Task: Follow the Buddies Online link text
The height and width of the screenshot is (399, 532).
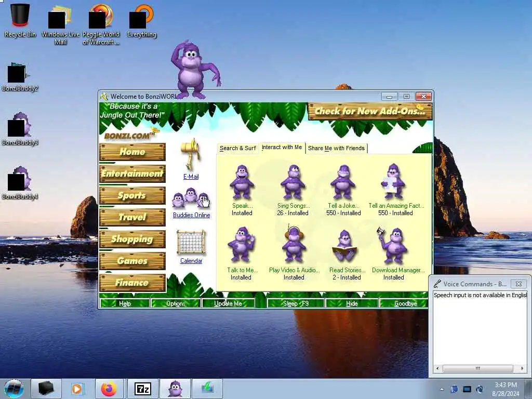Action: 191,215
